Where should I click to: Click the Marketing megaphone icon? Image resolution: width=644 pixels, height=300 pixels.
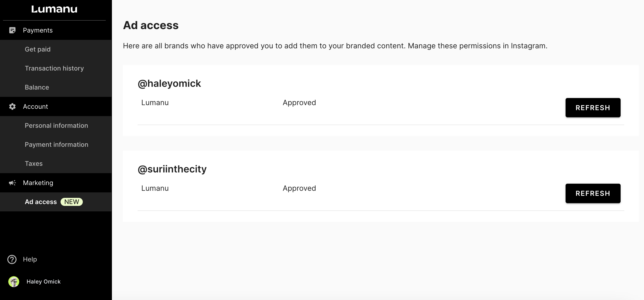(12, 183)
